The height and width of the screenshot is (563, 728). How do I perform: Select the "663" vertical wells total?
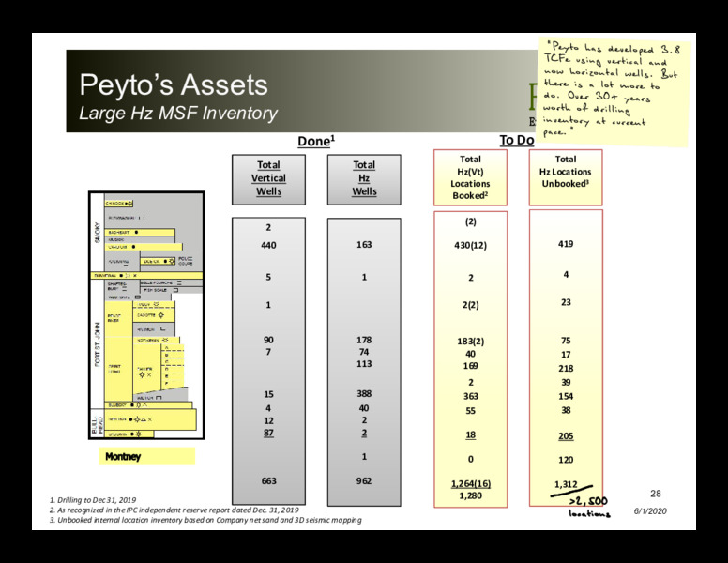click(269, 480)
